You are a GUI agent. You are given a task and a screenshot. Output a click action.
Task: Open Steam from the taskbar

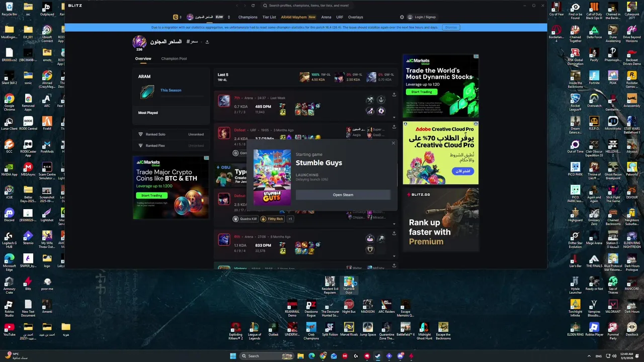(378, 356)
